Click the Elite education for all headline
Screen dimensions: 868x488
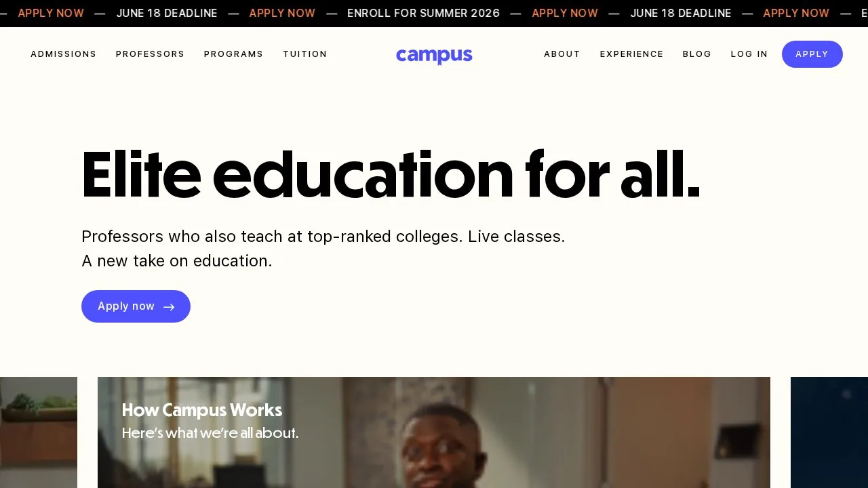coord(391,176)
